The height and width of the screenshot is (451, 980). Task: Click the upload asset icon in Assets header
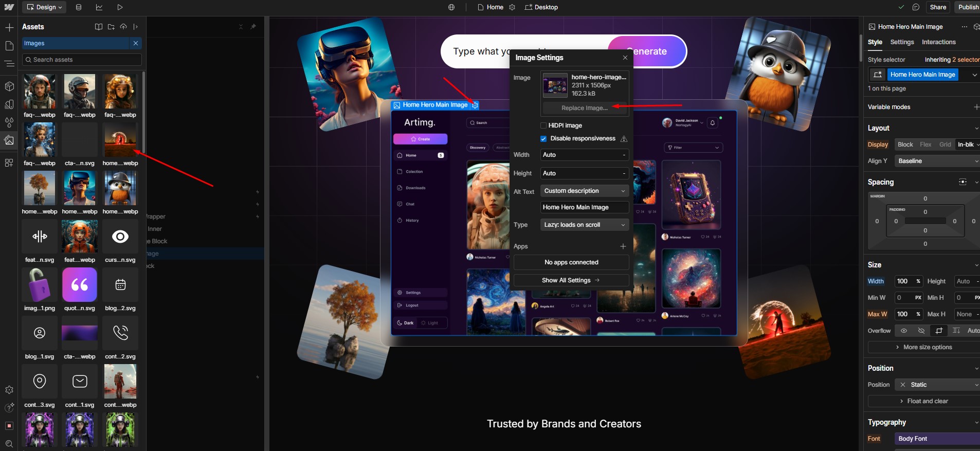123,27
